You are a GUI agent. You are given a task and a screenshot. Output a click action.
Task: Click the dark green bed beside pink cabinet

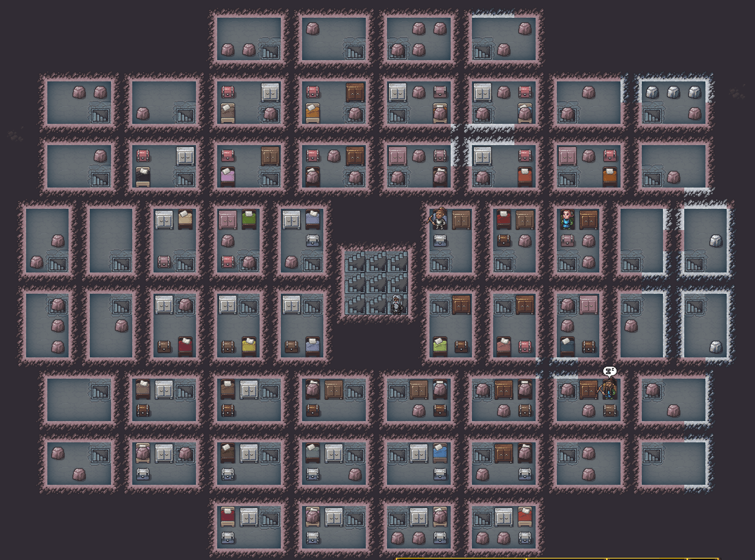[249, 219]
